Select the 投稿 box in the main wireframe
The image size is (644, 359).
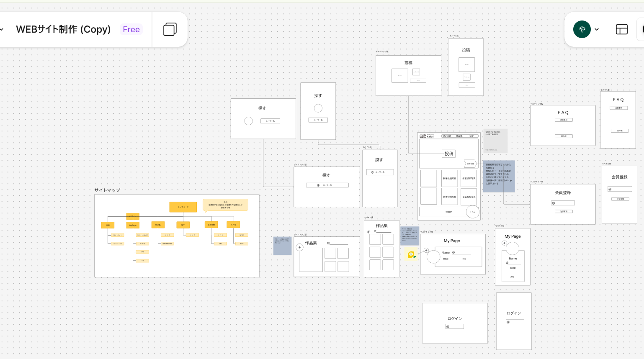449,154
